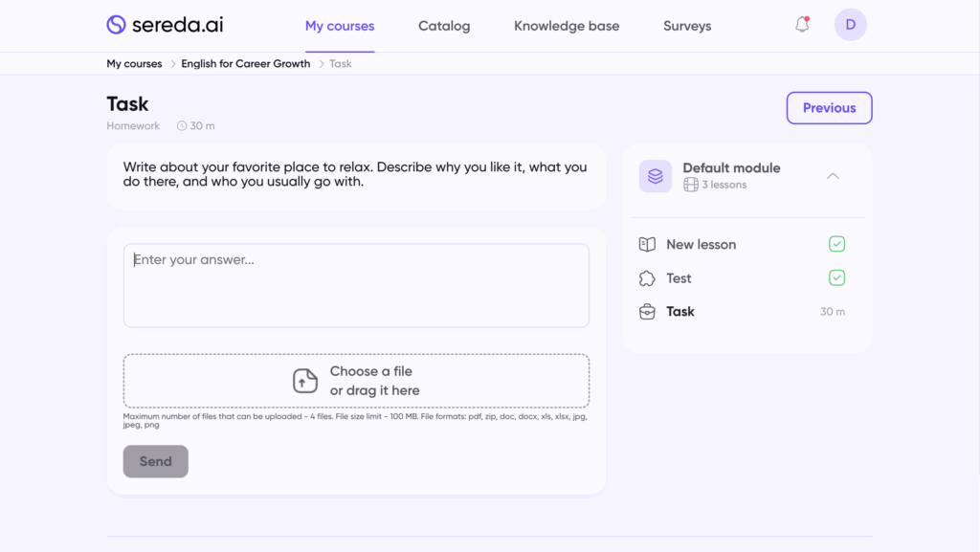Screen dimensions: 980x552
Task: Open the notifications bell
Action: tap(802, 25)
